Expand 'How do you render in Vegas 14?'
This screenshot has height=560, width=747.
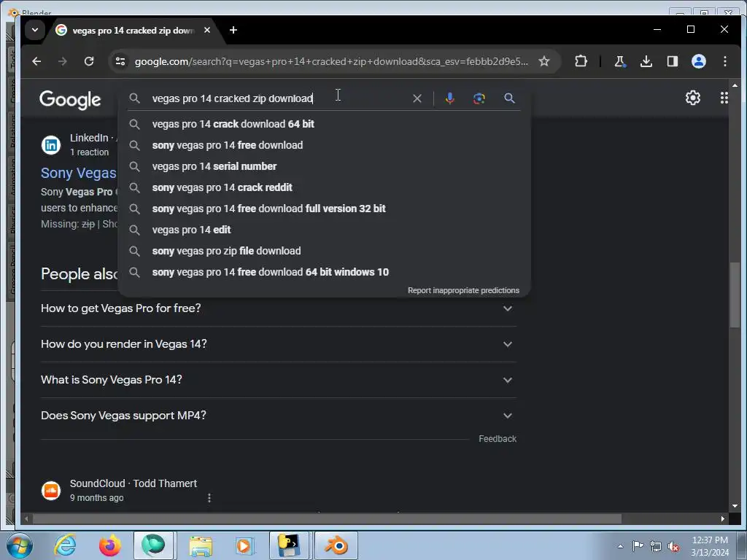(279, 344)
